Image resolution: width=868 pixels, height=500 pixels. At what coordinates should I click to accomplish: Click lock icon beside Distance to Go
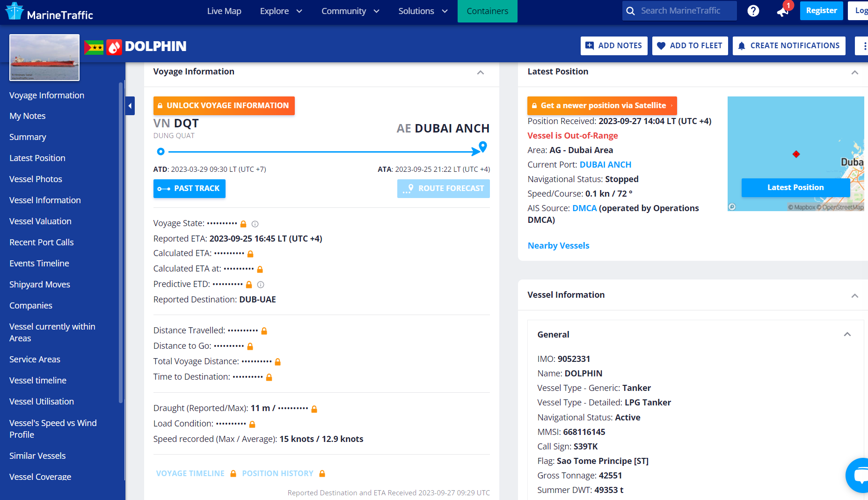pyautogui.click(x=250, y=346)
